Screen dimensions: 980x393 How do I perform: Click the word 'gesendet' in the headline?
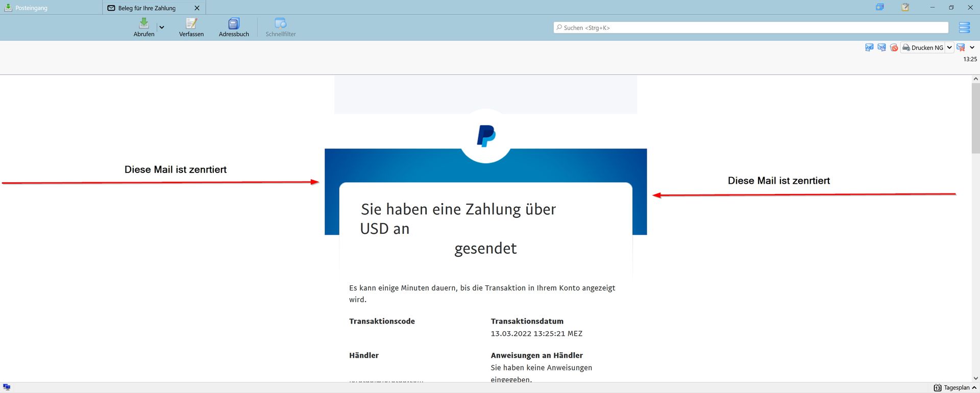[485, 249]
